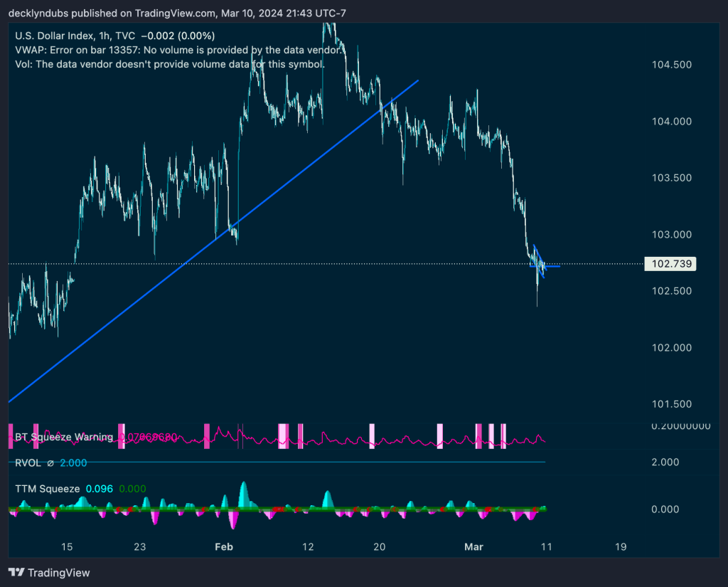Click the Mar label on time axis
The height and width of the screenshot is (587, 728).
(x=473, y=547)
